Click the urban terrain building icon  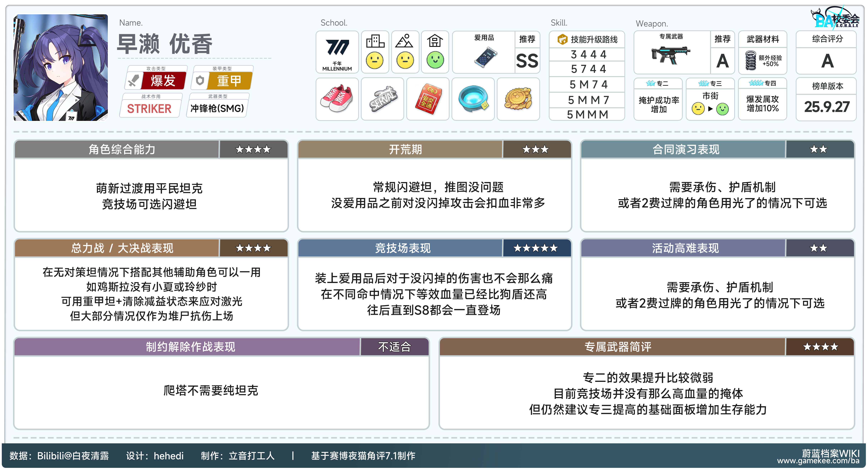[x=375, y=41]
